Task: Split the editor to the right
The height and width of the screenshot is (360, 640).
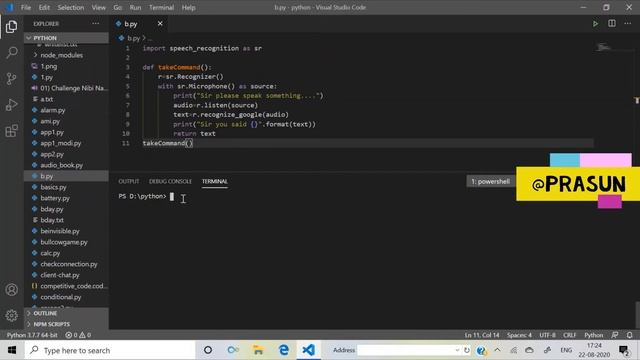Action: point(612,24)
